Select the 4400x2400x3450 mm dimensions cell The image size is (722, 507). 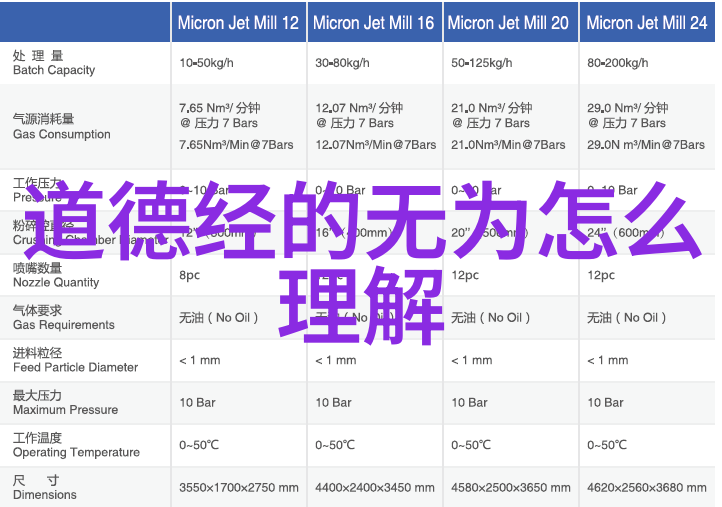pyautogui.click(x=375, y=487)
